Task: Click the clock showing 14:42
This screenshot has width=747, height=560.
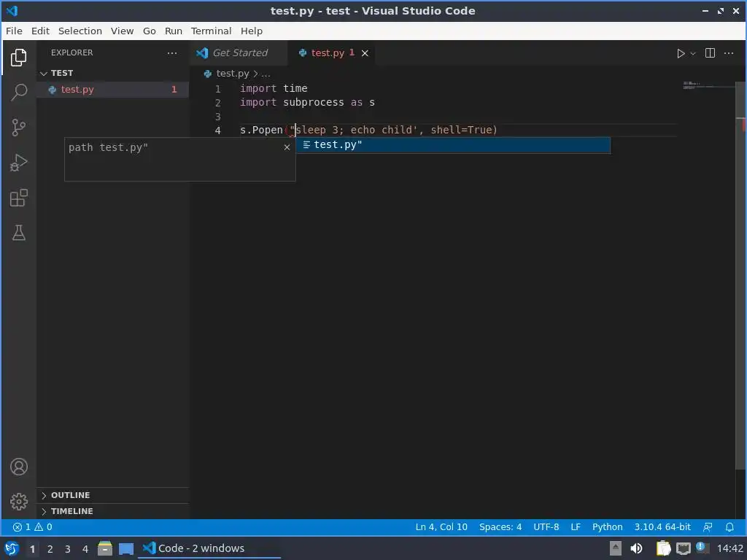Action: tap(729, 548)
